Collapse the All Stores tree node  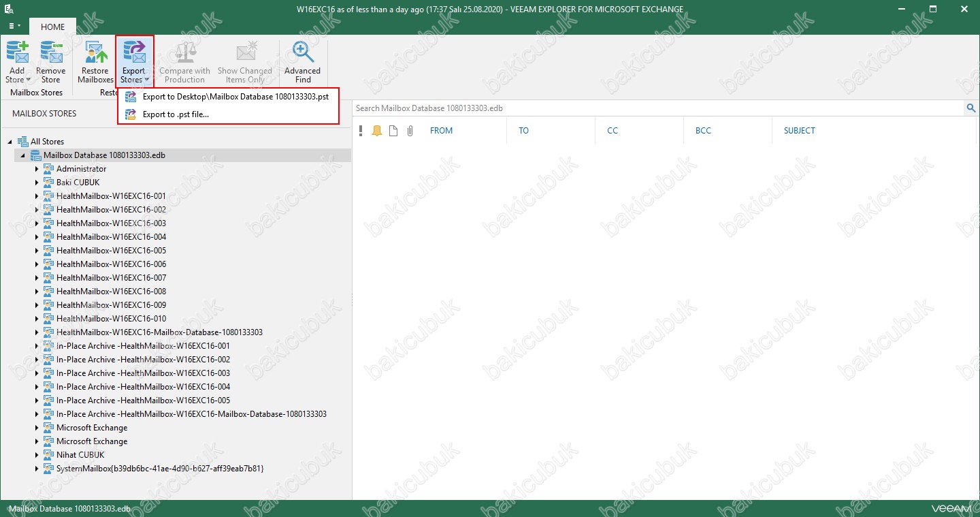(x=10, y=142)
